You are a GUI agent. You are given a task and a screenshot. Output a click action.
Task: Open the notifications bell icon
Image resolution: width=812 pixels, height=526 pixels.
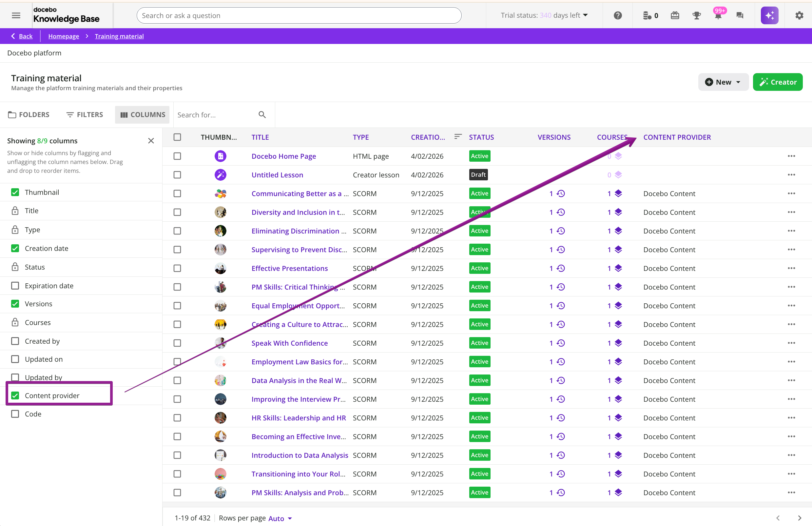click(718, 16)
